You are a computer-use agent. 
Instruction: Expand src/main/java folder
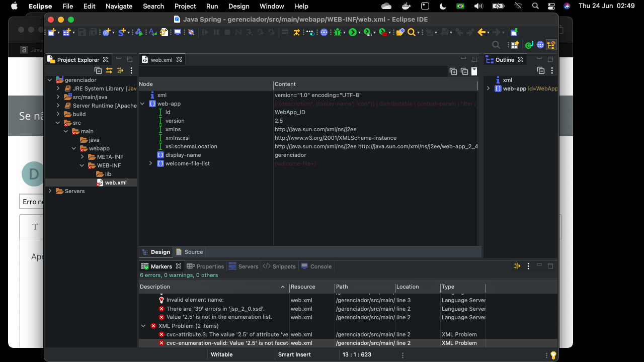(58, 97)
